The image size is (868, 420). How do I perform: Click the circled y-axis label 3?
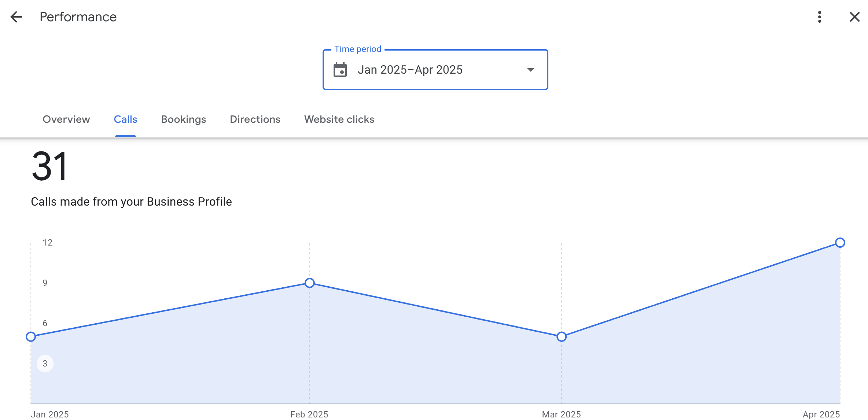[45, 364]
